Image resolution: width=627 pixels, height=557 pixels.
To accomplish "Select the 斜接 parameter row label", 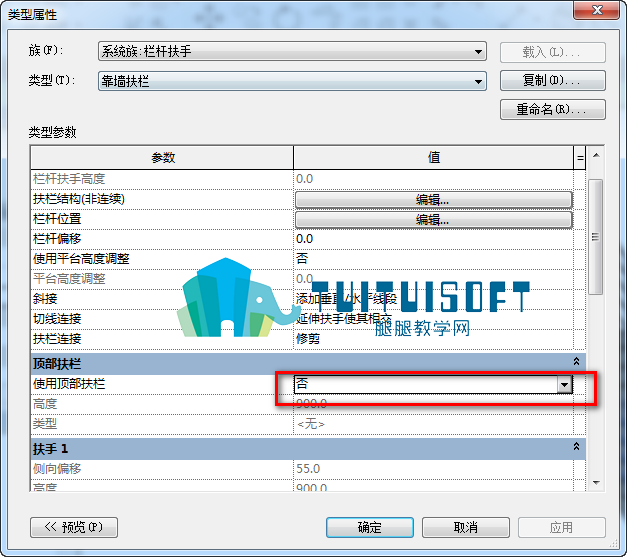I will point(45,299).
